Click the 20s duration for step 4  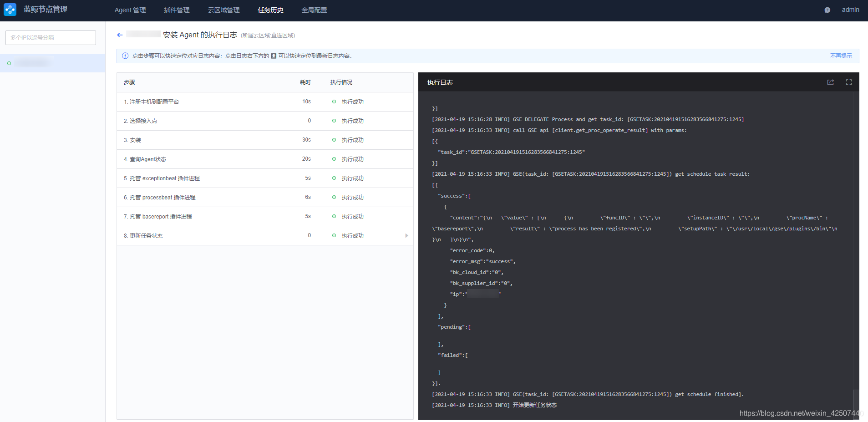[306, 159]
